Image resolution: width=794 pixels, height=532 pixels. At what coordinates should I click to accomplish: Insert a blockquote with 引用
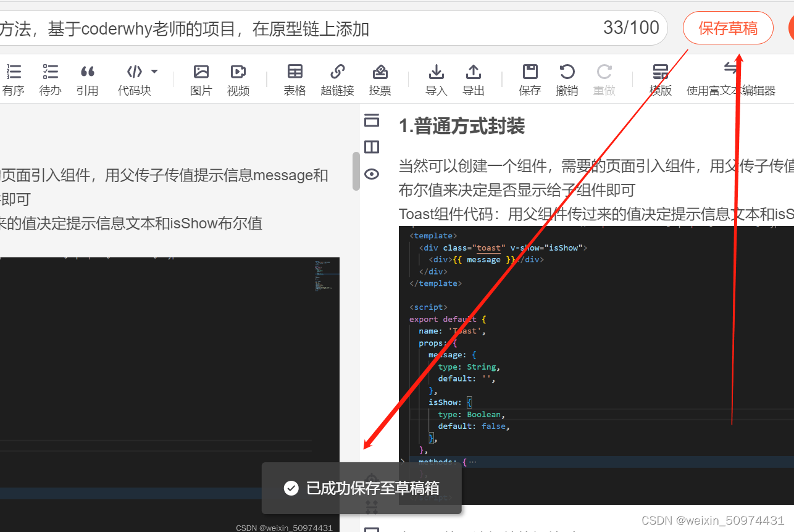coord(87,80)
